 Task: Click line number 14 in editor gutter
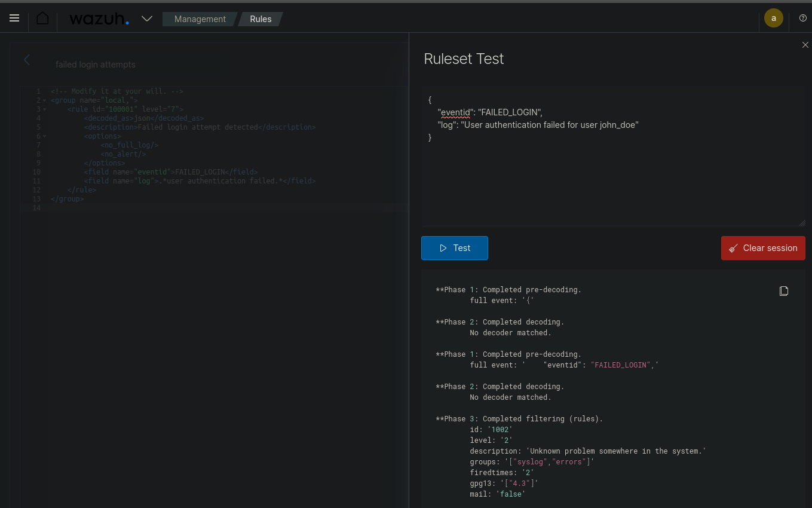coord(37,208)
